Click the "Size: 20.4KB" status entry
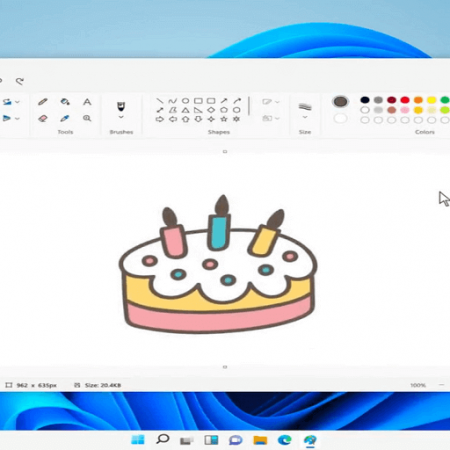 (103, 385)
